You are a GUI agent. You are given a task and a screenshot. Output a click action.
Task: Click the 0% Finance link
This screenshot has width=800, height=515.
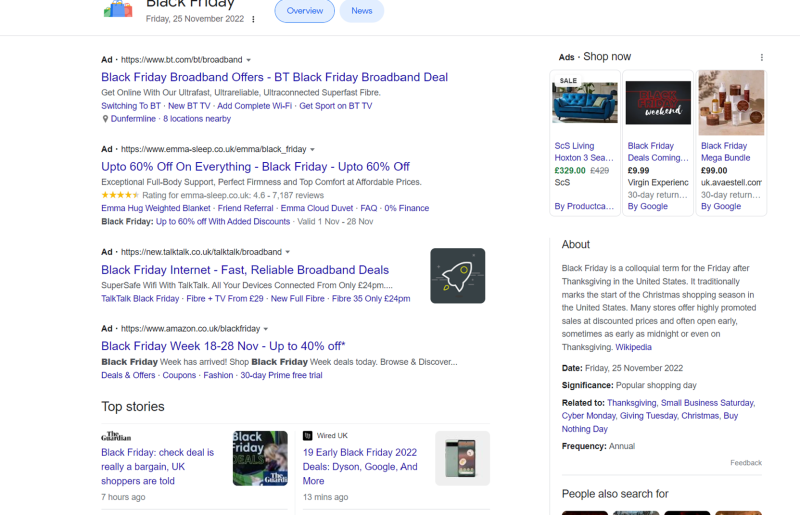coord(407,208)
